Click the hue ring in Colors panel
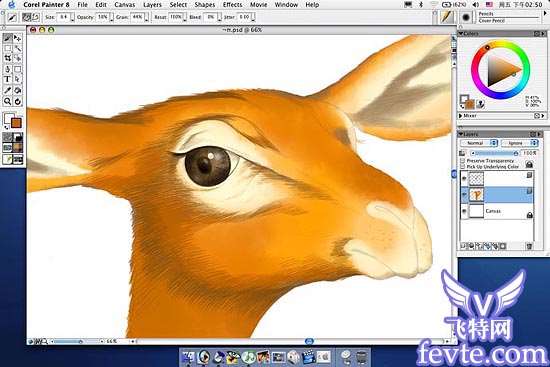The height and width of the screenshot is (367, 550). pos(501,69)
